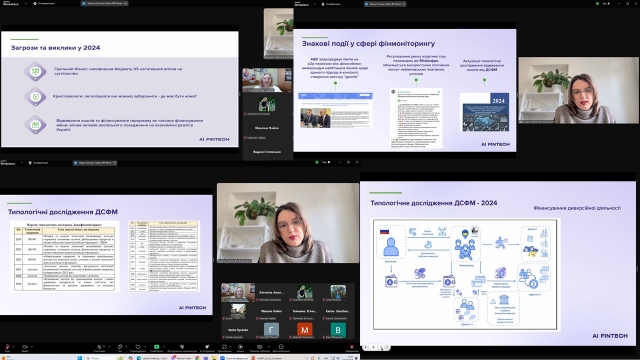The image size is (640, 360).
Task: Click the red End meeting button
Action: pos(351,347)
